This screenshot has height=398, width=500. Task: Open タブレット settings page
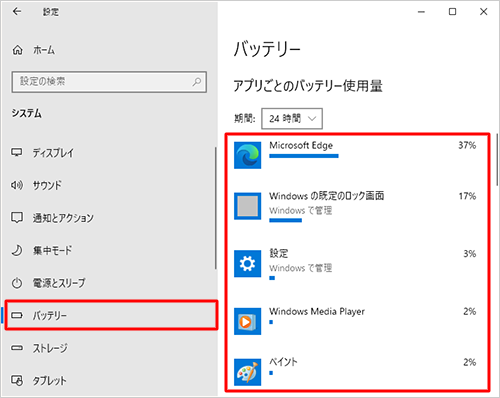coord(49,380)
